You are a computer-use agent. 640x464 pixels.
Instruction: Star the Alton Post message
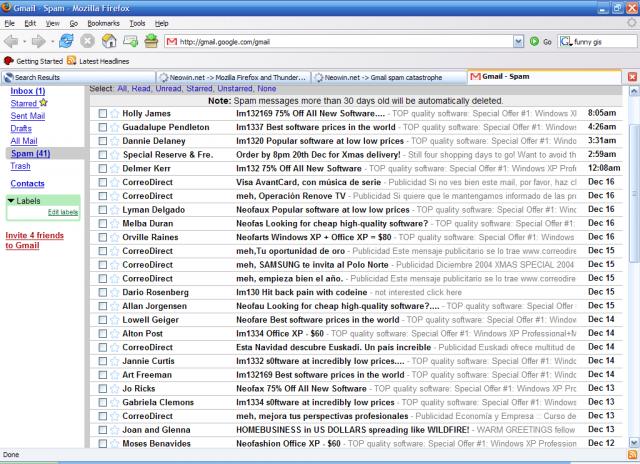tap(115, 333)
